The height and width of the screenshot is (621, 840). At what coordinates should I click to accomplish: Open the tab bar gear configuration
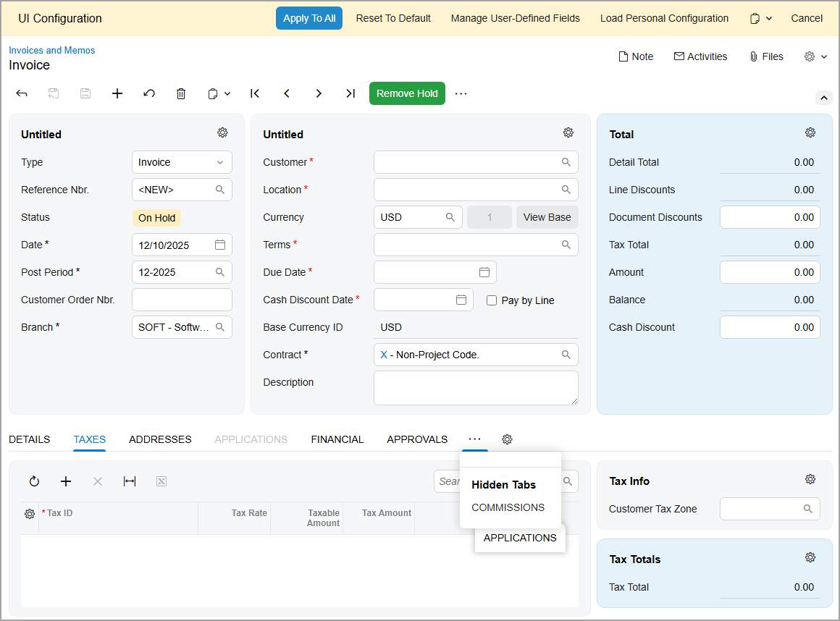(x=508, y=439)
